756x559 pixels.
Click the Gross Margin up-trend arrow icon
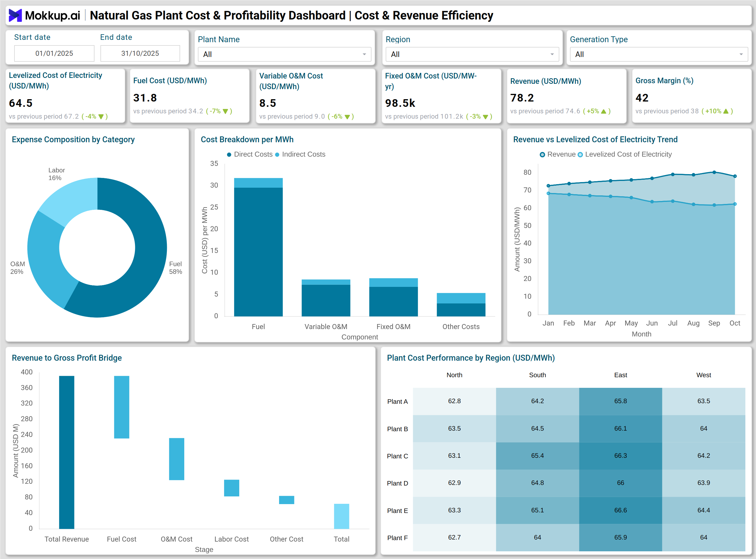[726, 111]
